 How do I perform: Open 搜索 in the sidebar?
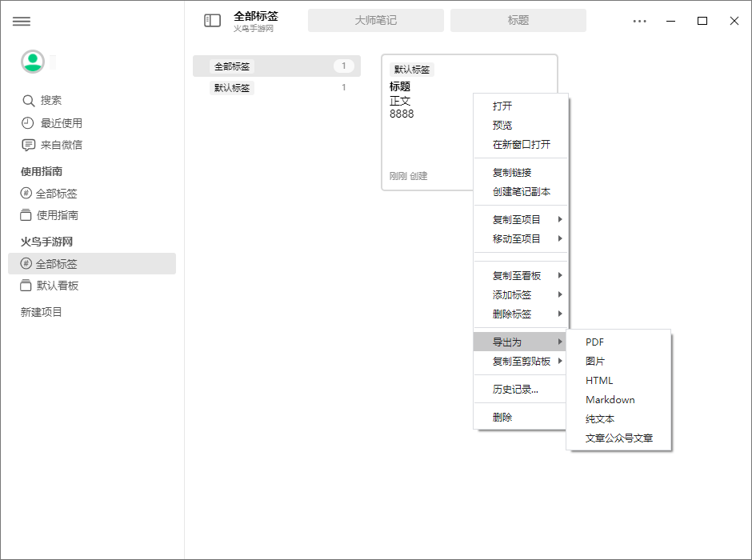(x=51, y=101)
